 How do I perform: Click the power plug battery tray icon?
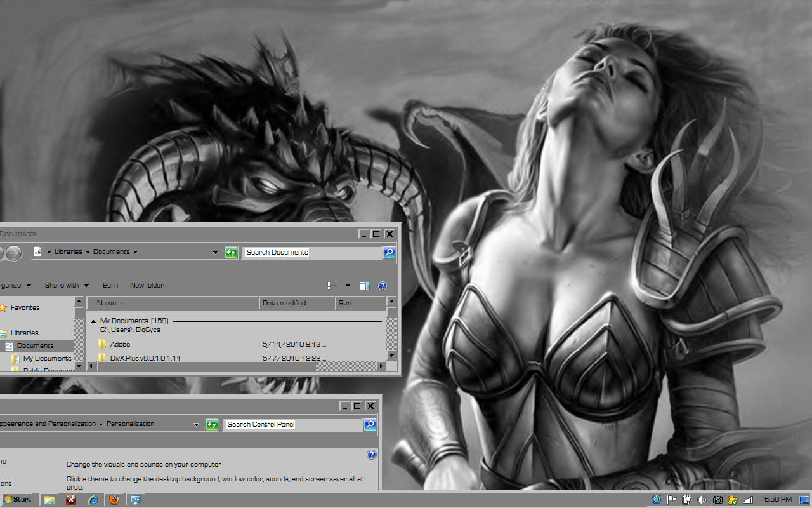pyautogui.click(x=686, y=500)
